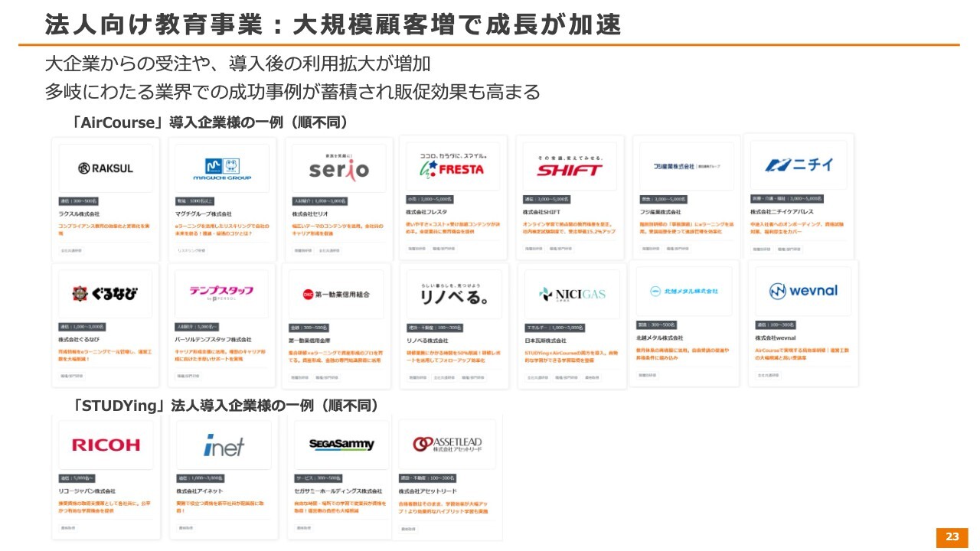Screen dimensions: 980x551
Task: Click the RAKSUL company logo
Action: [x=106, y=168]
